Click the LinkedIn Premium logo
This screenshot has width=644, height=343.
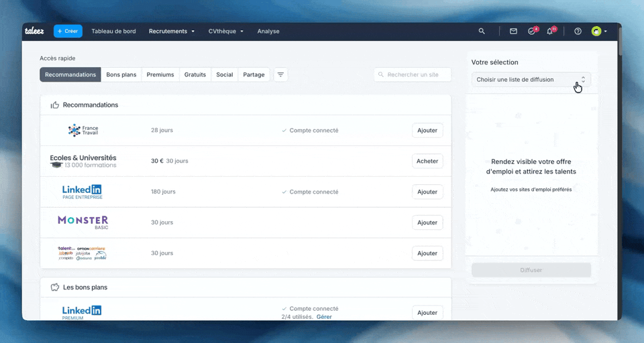pos(82,313)
